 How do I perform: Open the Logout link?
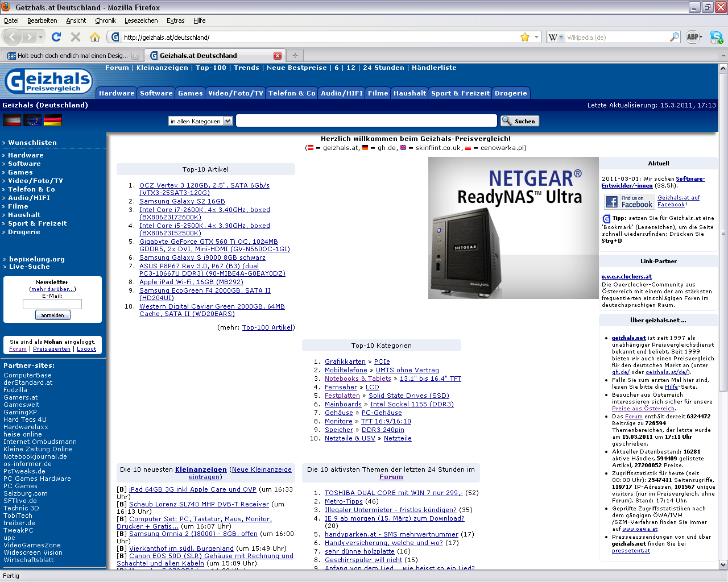coord(86,349)
